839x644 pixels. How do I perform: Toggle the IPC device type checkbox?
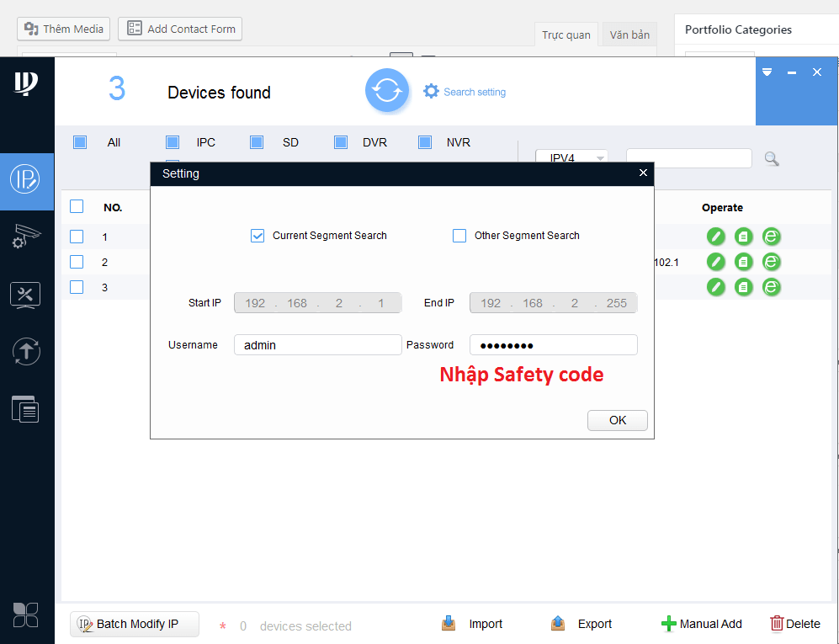click(173, 142)
